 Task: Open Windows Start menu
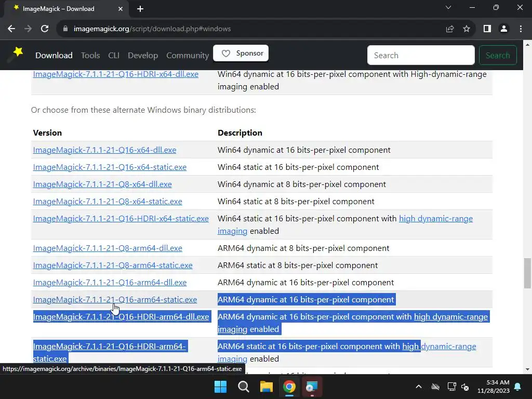click(x=220, y=387)
